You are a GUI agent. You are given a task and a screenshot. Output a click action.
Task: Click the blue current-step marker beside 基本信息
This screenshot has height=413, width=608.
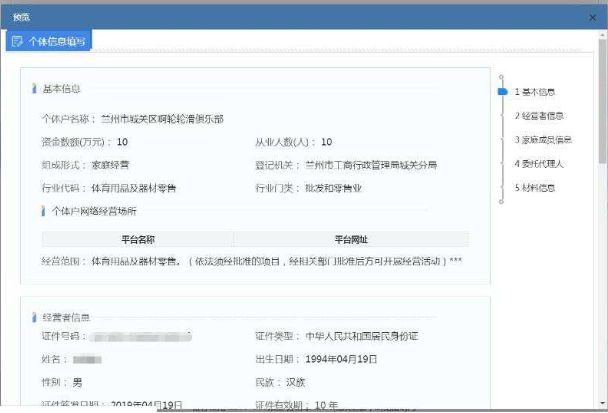503,92
